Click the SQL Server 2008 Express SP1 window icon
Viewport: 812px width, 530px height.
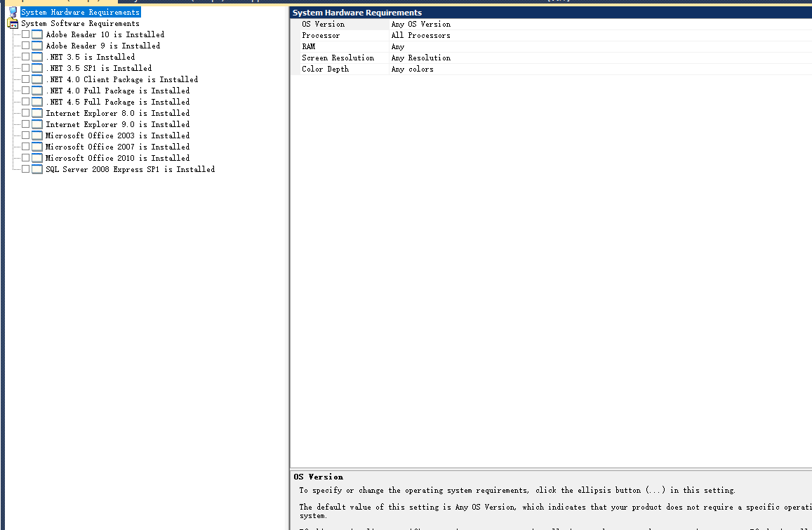[x=36, y=169]
